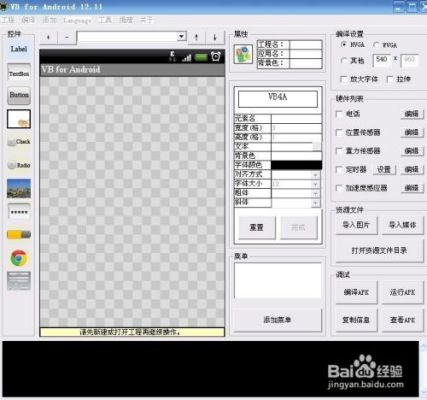Open the 编译 menu

tap(28, 20)
